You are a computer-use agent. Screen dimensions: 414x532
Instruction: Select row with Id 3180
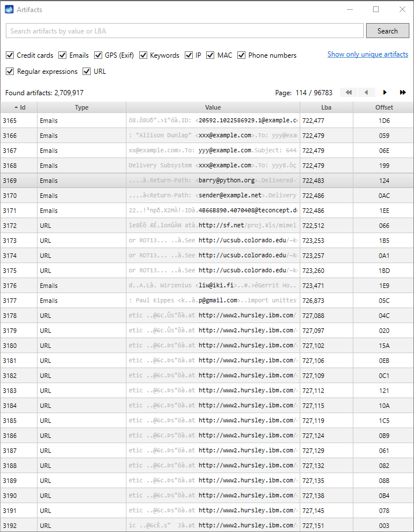(x=207, y=346)
